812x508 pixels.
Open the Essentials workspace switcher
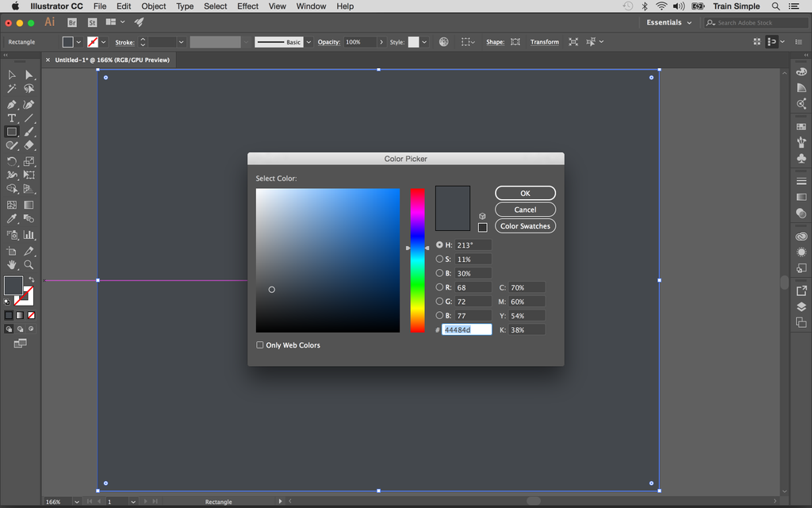[x=668, y=22]
